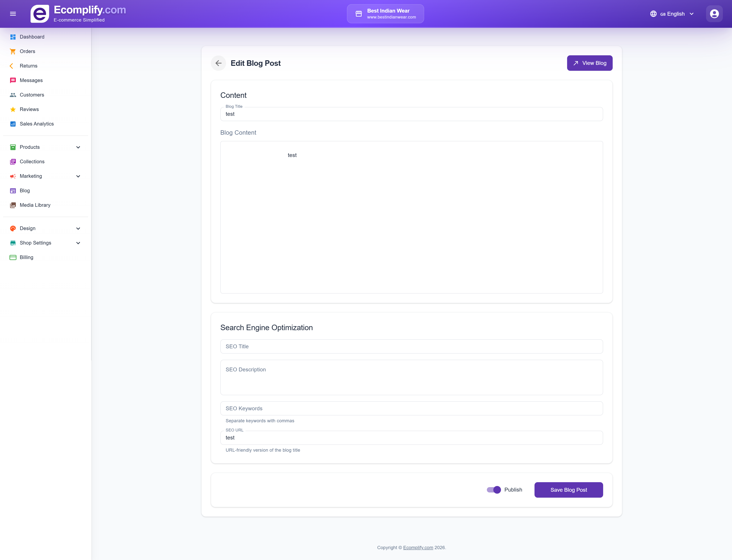Go to Sales Analytics in sidebar
This screenshot has height=560, width=732.
tap(37, 124)
